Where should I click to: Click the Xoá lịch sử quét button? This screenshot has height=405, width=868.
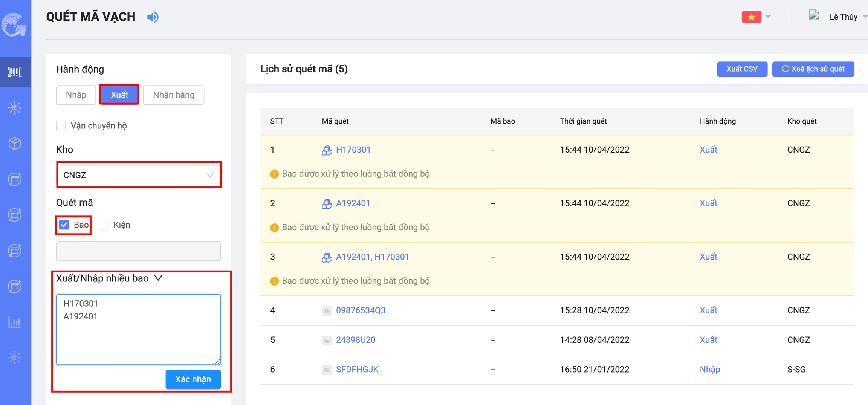(x=813, y=69)
